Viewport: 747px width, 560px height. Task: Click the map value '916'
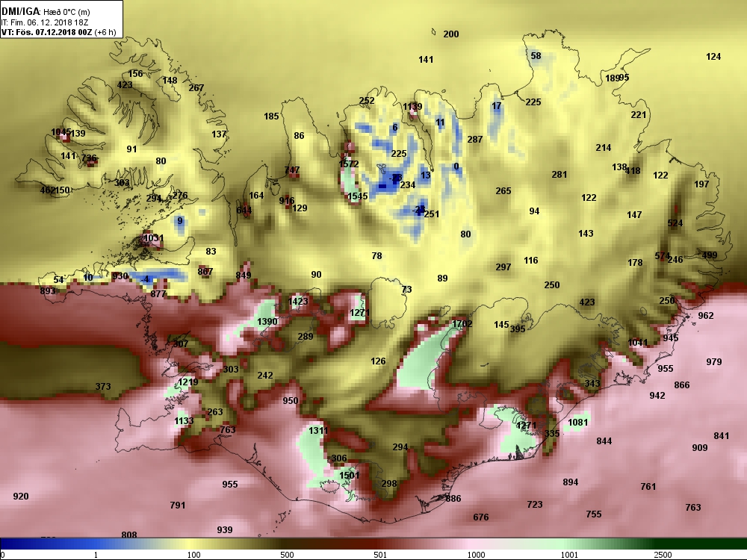pos(287,200)
